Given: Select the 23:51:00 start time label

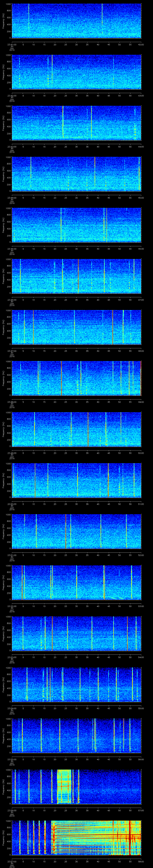Looking at the screenshot, I should click(x=12, y=555).
